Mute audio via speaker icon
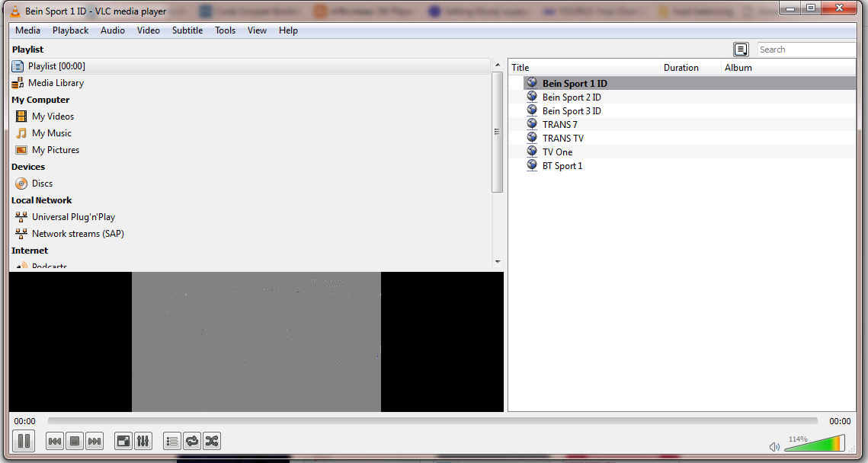This screenshot has height=463, width=868. (x=774, y=447)
